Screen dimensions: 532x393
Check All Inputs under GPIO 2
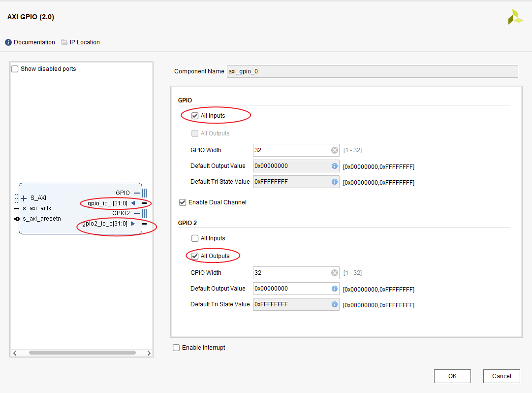coord(195,238)
